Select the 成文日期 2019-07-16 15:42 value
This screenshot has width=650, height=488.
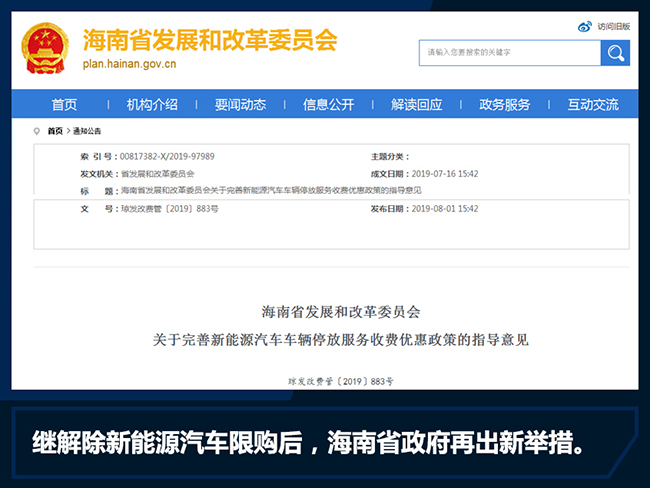(445, 174)
